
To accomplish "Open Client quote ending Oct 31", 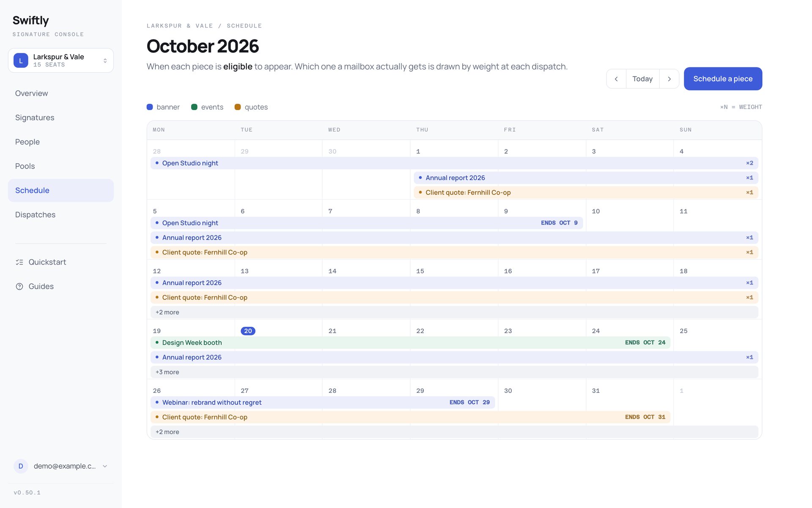I will pyautogui.click(x=410, y=417).
